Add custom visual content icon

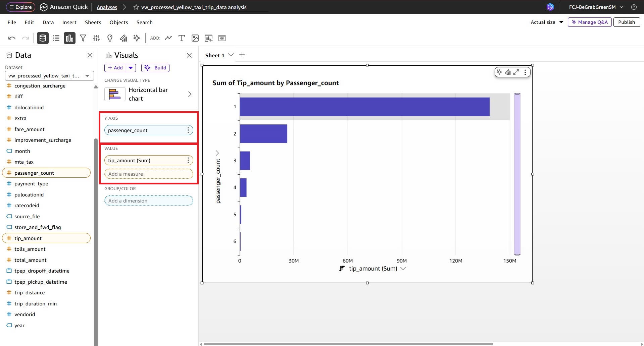pos(209,38)
